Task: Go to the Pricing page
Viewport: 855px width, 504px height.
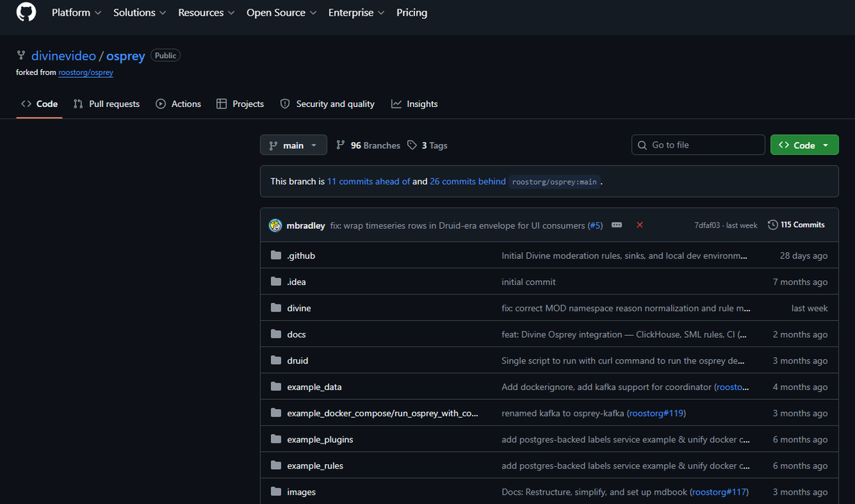Action: click(411, 13)
